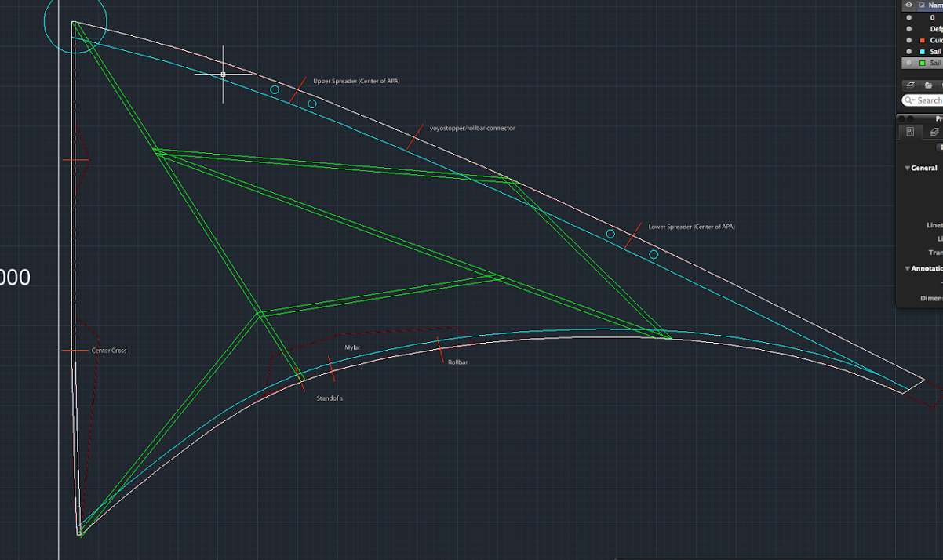Viewport: 943px width, 560px height.
Task: Click the eye visibility column header
Action: (908, 5)
